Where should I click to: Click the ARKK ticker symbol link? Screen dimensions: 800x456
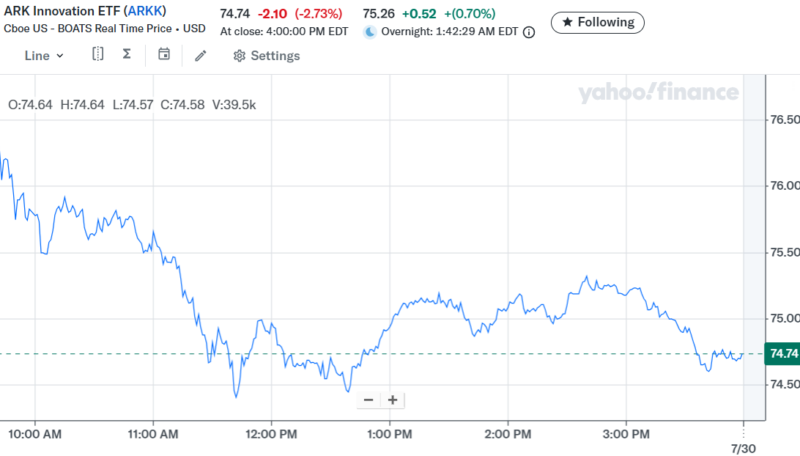pyautogui.click(x=144, y=12)
